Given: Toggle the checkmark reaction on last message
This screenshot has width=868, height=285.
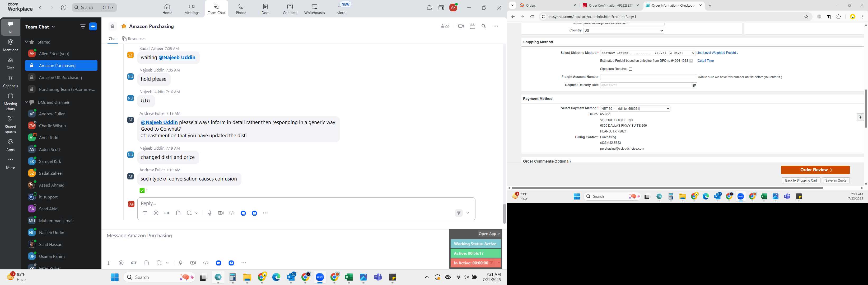Looking at the screenshot, I should [144, 191].
